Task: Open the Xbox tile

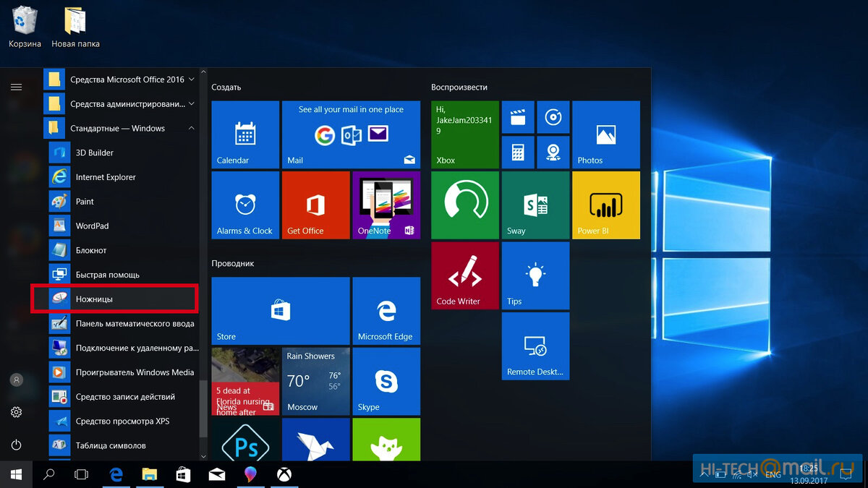Action: tap(465, 134)
